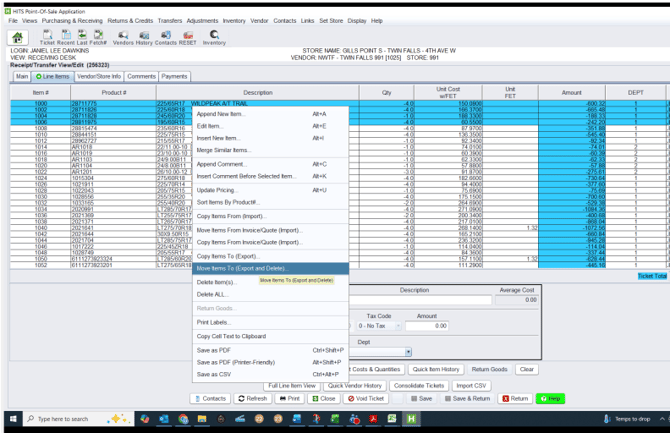Click the Description column header
The height and width of the screenshot is (433, 670).
[258, 92]
